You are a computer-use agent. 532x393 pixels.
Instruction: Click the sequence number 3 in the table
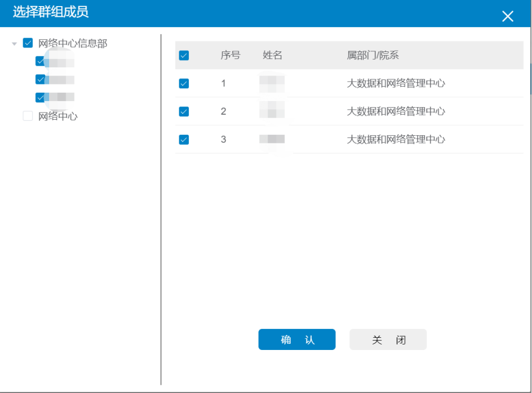[224, 140]
